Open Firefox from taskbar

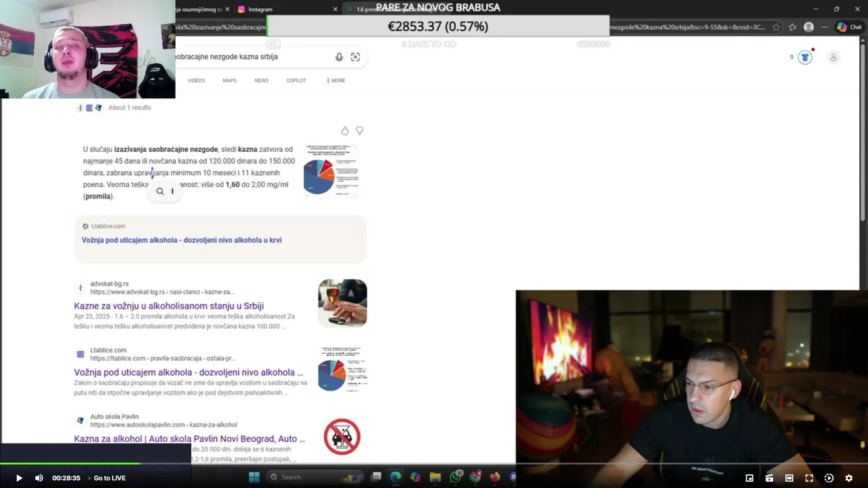tap(495, 477)
